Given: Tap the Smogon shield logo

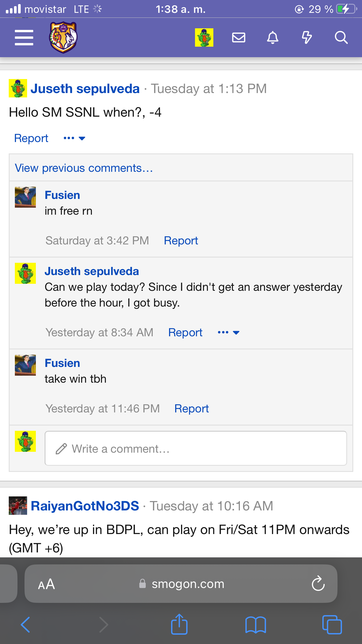Looking at the screenshot, I should pyautogui.click(x=63, y=37).
